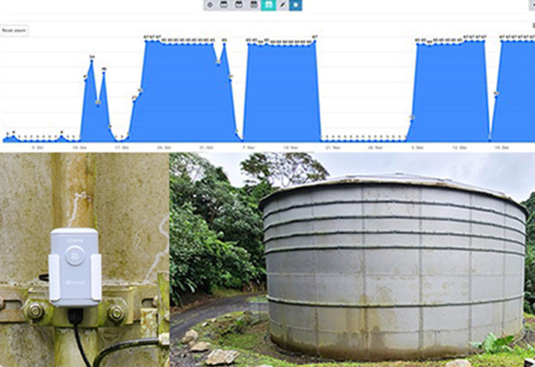The image size is (535, 367).
Task: Click the "24. Oct" axis label
Action: tap(164, 148)
